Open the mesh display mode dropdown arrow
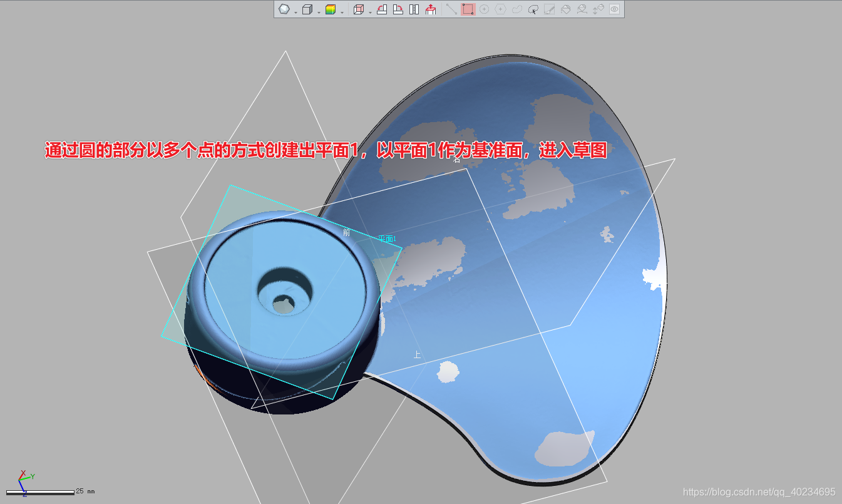 295,12
